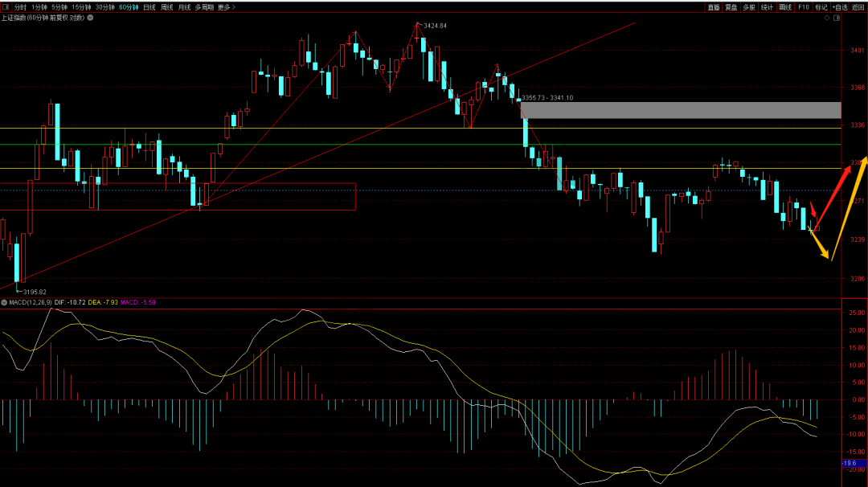The width and height of the screenshot is (868, 487).
Task: Expand the MACD indicator dropdown arrow
Action: click(4, 302)
